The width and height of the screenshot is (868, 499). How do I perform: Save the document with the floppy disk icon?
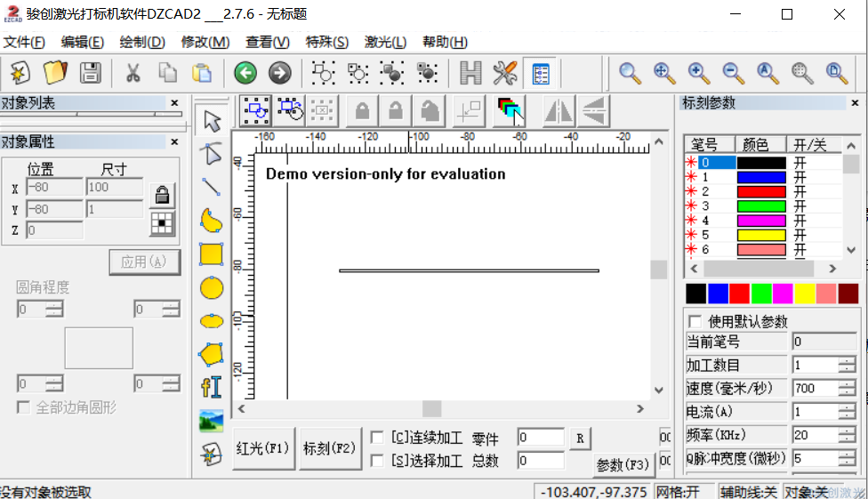(x=90, y=73)
